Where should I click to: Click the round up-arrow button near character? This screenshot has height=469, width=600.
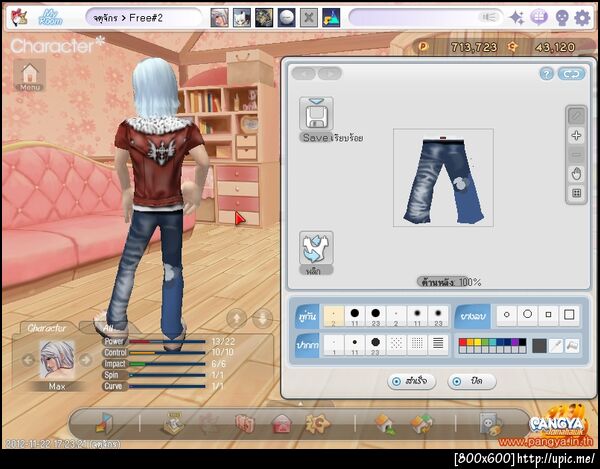(236, 318)
